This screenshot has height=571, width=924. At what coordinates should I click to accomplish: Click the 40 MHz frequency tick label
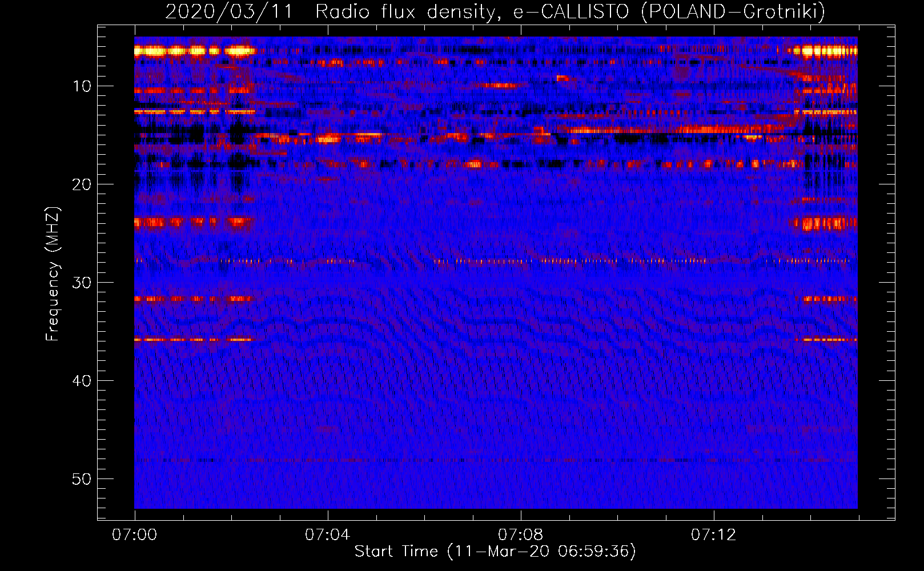coord(82,381)
